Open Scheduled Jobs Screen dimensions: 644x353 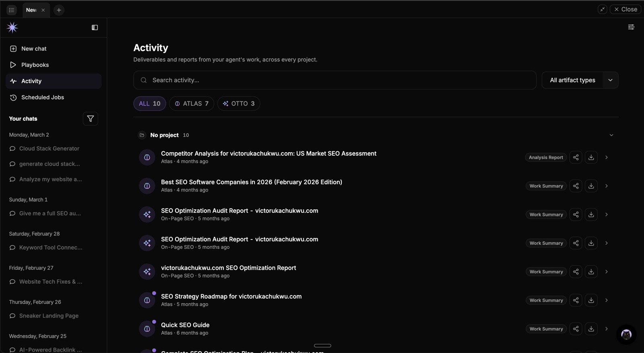click(x=54, y=97)
